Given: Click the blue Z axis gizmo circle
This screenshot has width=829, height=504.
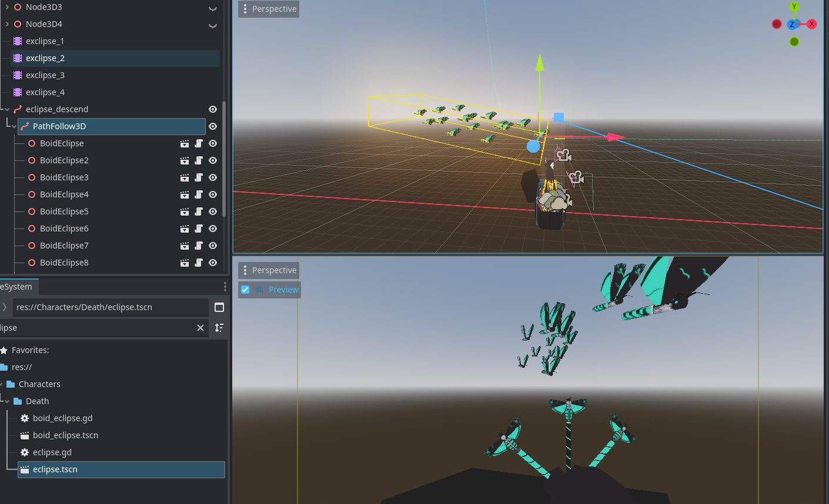Looking at the screenshot, I should [792, 25].
